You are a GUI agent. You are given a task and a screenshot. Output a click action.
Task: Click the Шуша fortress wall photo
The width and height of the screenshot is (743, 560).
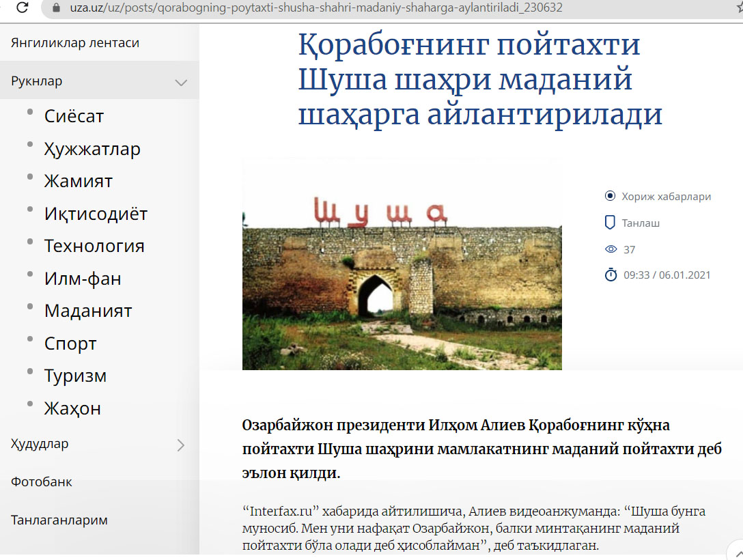point(402,264)
